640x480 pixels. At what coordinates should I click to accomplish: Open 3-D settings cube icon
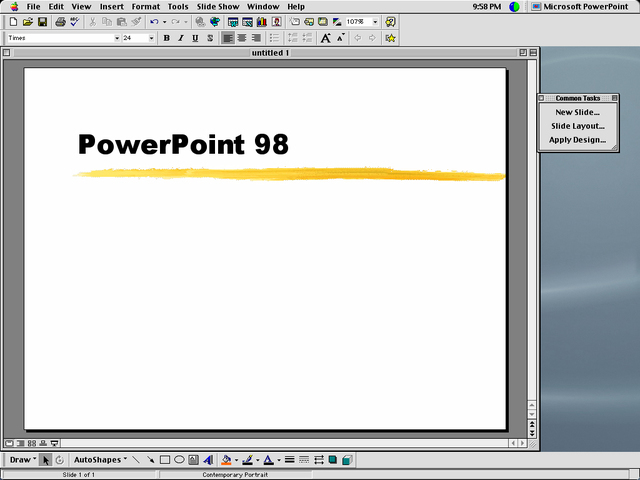347,460
